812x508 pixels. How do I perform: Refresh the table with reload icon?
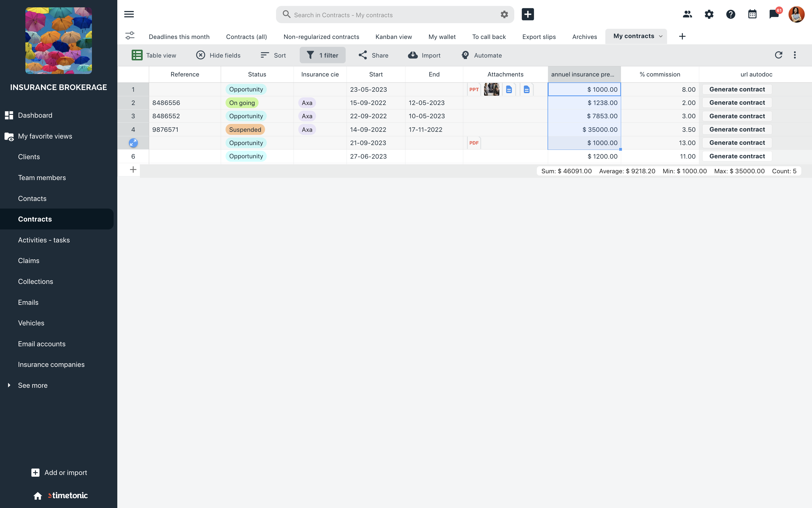pyautogui.click(x=778, y=55)
